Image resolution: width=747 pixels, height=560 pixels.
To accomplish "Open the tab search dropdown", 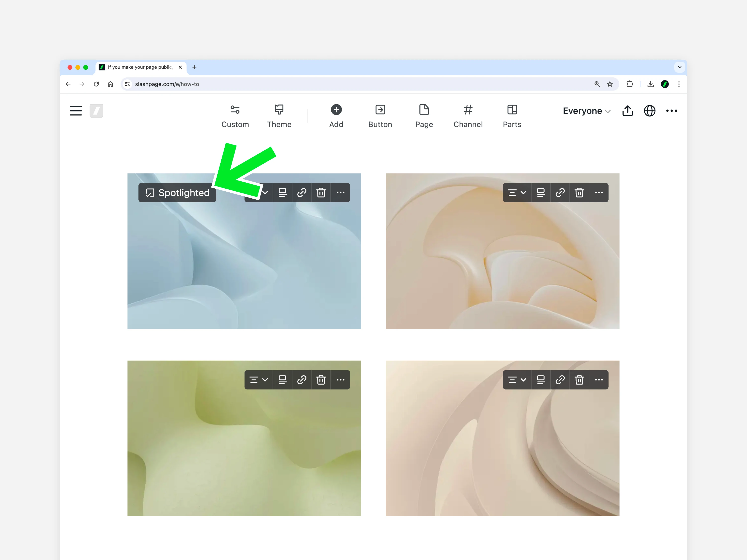I will click(680, 67).
